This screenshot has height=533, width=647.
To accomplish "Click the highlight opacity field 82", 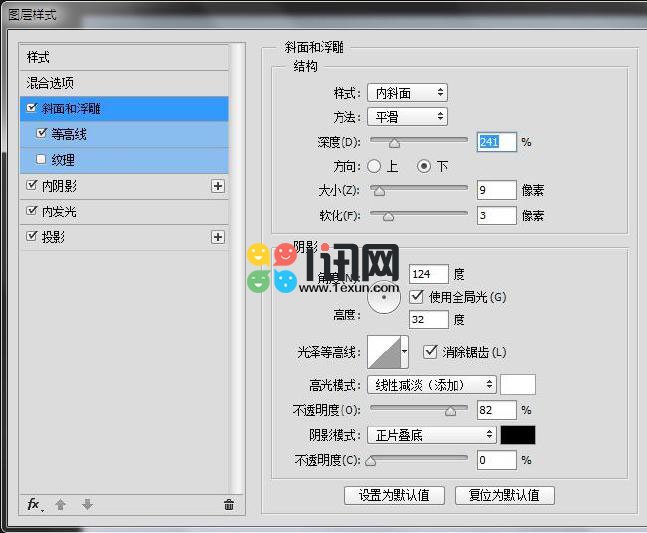I will (496, 410).
